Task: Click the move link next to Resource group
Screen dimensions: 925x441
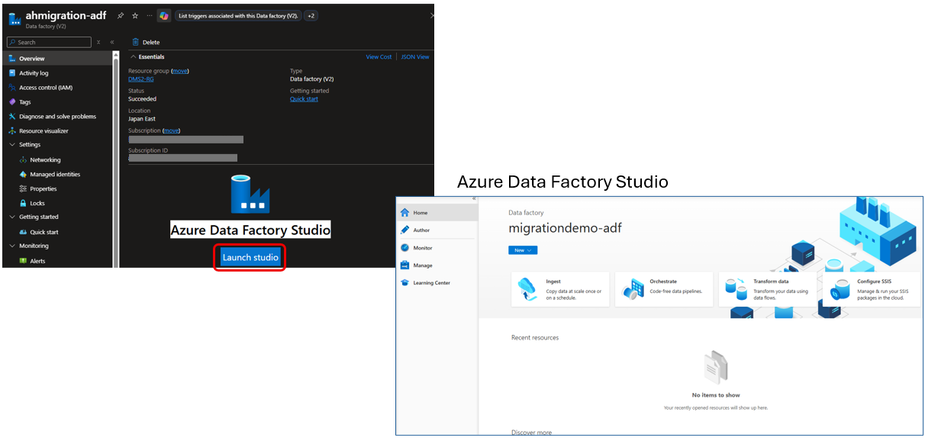Action: 180,71
